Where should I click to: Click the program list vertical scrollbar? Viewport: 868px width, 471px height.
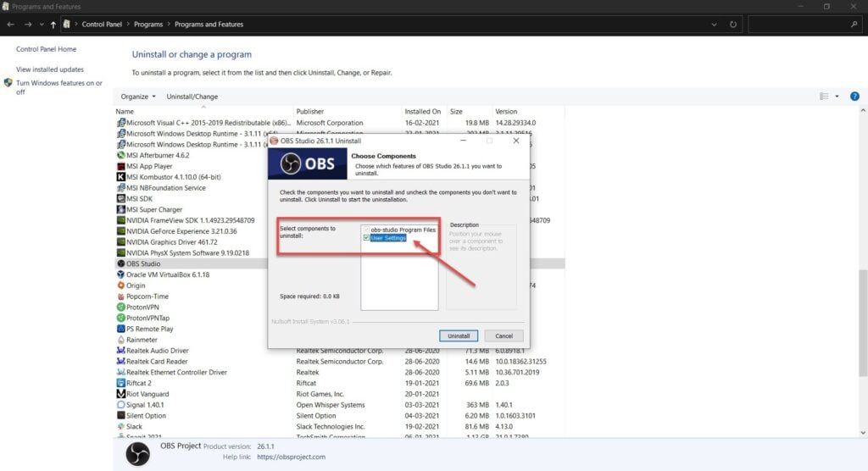click(x=862, y=323)
